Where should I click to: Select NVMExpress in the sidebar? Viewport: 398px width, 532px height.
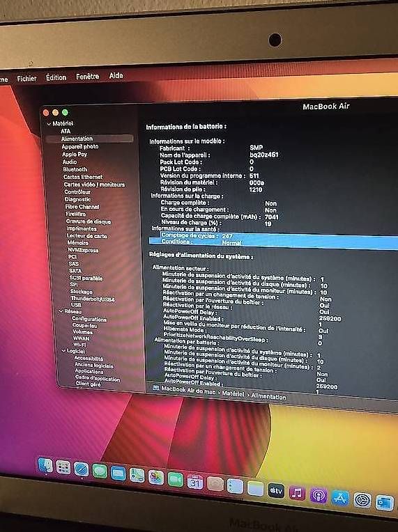click(83, 250)
